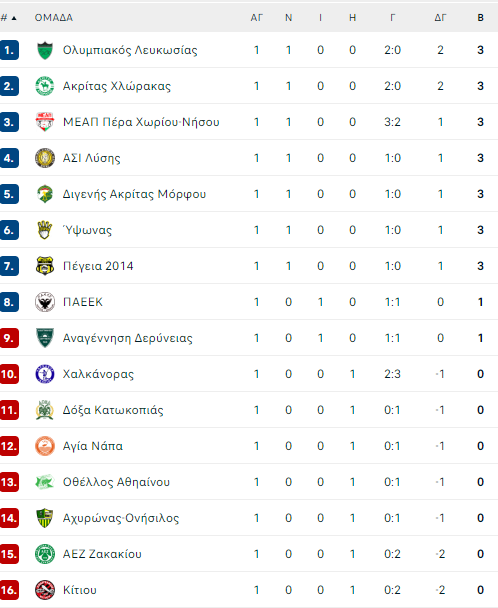Click the ΑΣΙ Λύσης round emblem
The image size is (498, 608).
45,158
